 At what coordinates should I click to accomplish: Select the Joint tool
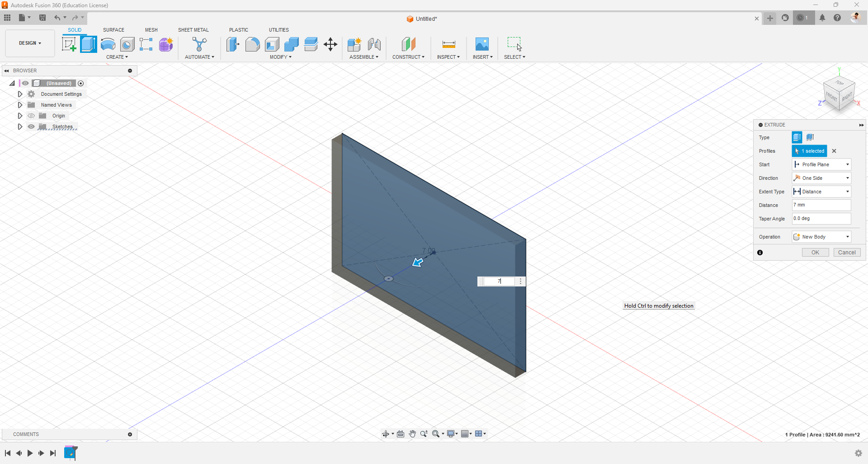click(374, 44)
